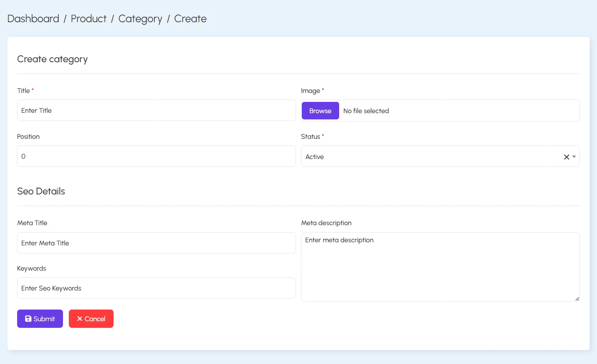Click the 'Seo Details' heading

click(41, 191)
